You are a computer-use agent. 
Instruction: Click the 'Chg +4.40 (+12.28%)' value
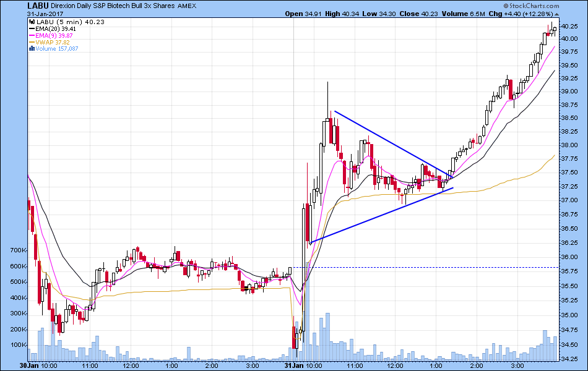tap(521, 14)
